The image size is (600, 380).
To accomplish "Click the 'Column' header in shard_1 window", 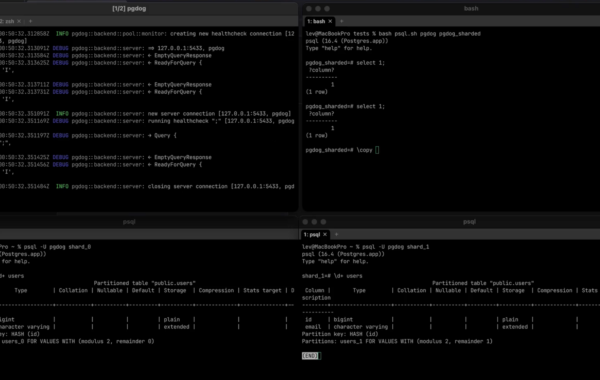I will pos(315,290).
